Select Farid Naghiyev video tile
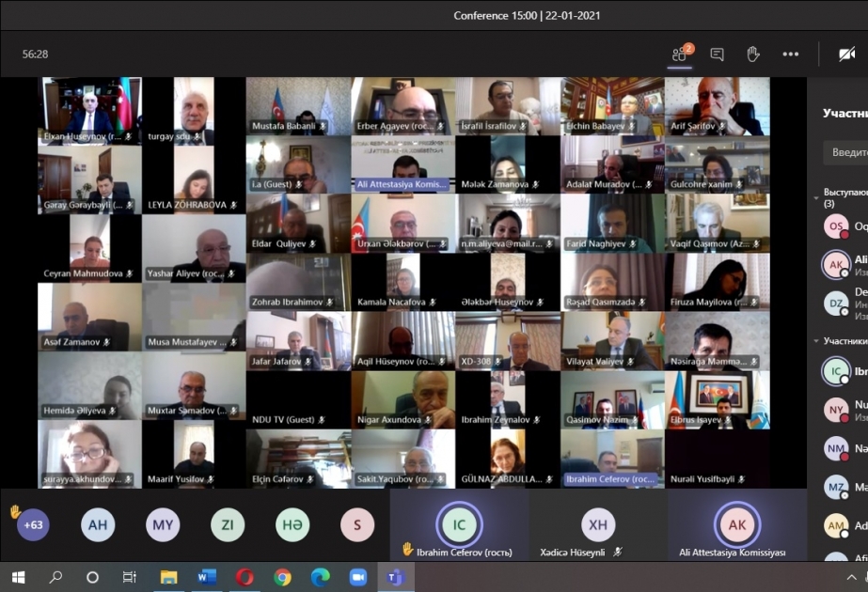Viewport: 868px width, 592px height. point(613,224)
